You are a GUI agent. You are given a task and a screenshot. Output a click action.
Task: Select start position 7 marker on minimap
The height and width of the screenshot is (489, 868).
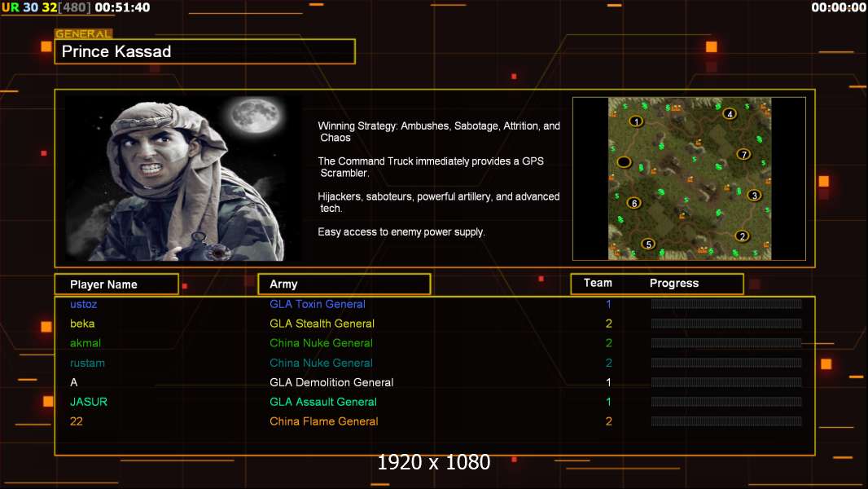point(743,154)
